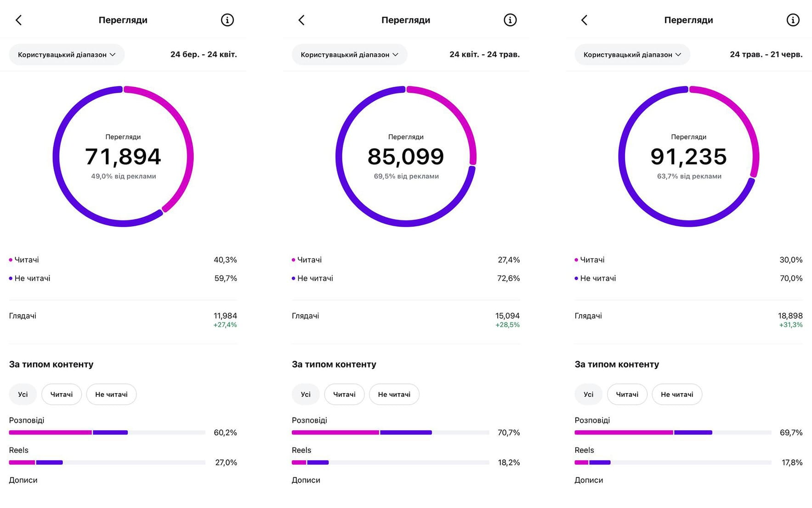Image resolution: width=812 pixels, height=508 pixels.
Task: Expand the range dropdown for 24 трав. – 21 черв.
Action: [x=632, y=55]
